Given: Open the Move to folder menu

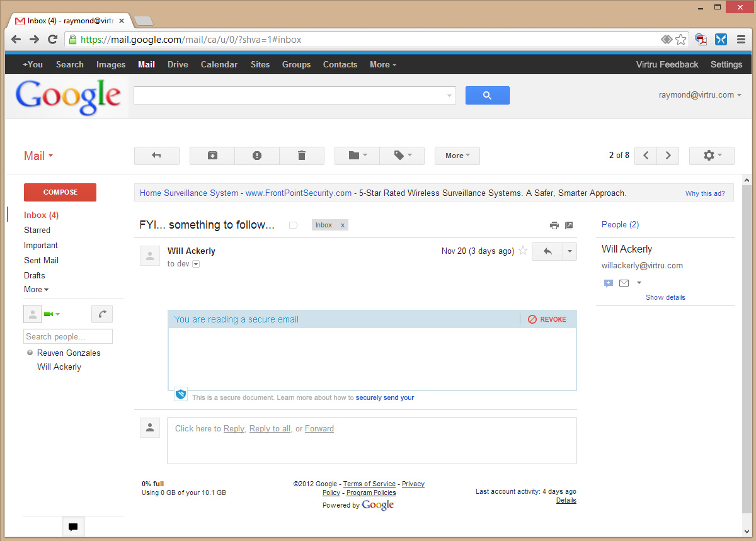Looking at the screenshot, I should point(357,156).
